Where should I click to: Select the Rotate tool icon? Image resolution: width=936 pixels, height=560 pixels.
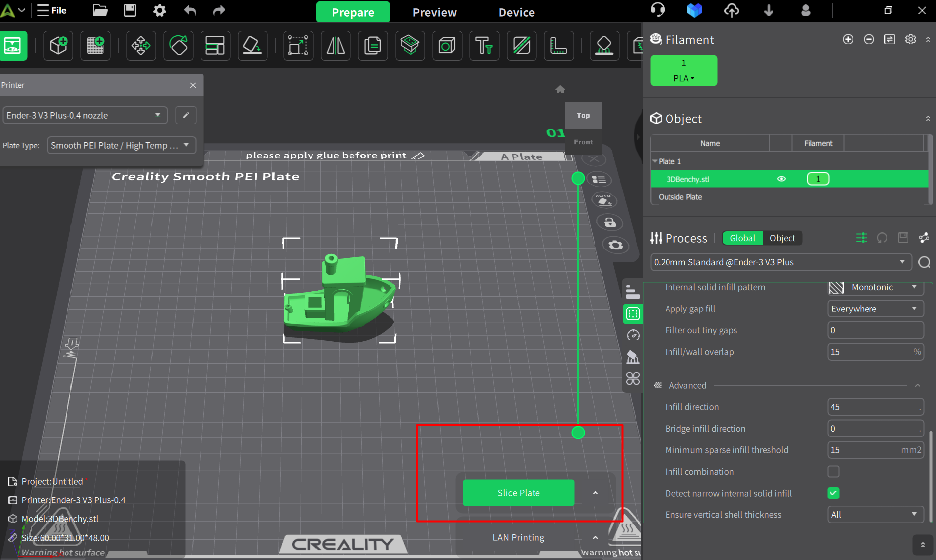click(178, 46)
